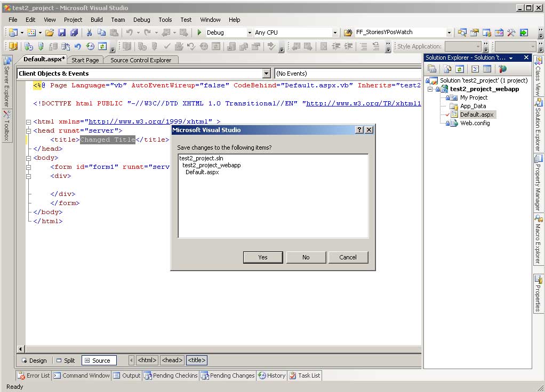Click Solution Explorer View Designer icon
This screenshot has height=392, width=545.
coord(487,69)
